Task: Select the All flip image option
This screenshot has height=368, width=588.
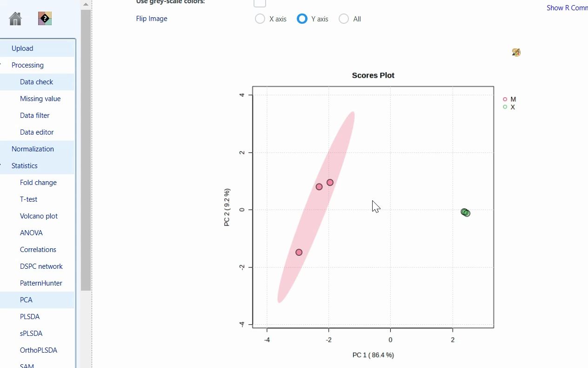Action: click(344, 19)
